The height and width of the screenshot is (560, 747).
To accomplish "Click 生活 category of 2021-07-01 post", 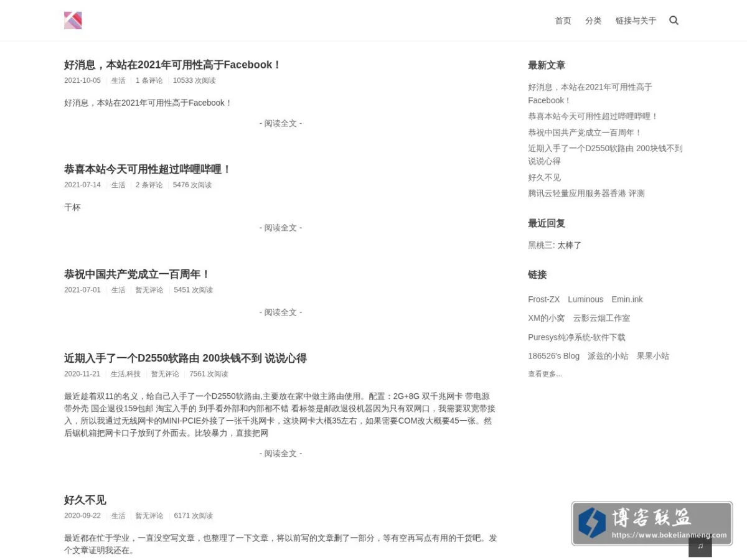I will click(118, 290).
